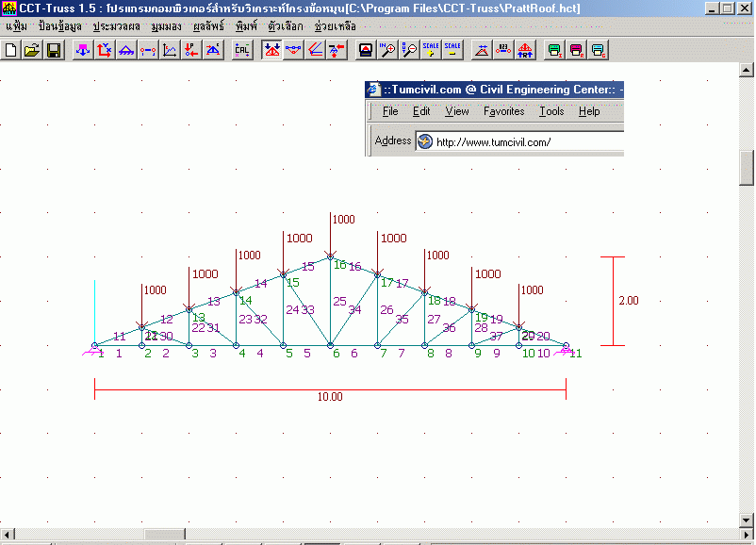Open the ช่วยเหลือ (Help) menu
This screenshot has width=756, height=545.
(335, 26)
